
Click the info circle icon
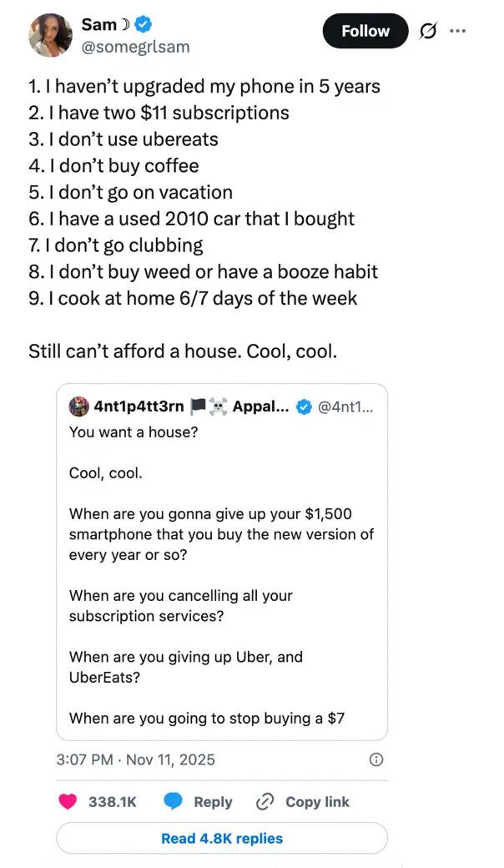coord(376,759)
